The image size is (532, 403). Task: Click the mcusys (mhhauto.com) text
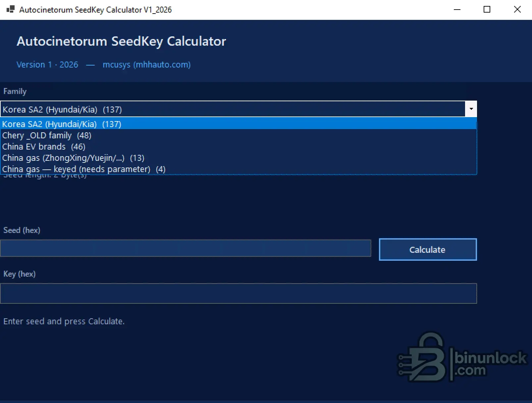point(147,65)
